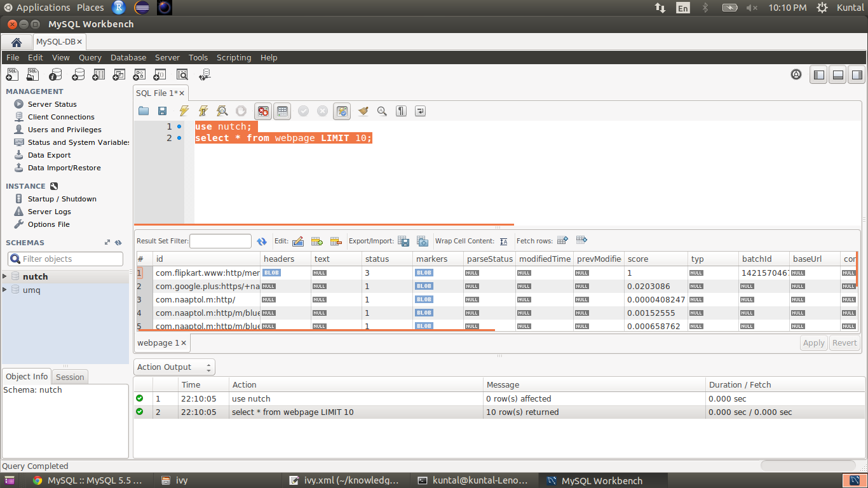Close the webpage 1 result tab

click(184, 343)
